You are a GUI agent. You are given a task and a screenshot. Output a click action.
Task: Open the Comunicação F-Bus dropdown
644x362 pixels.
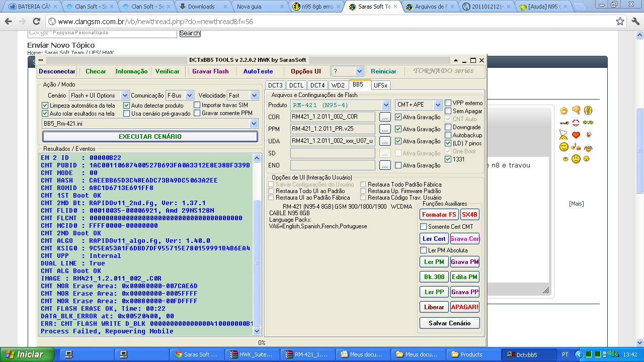pos(189,96)
